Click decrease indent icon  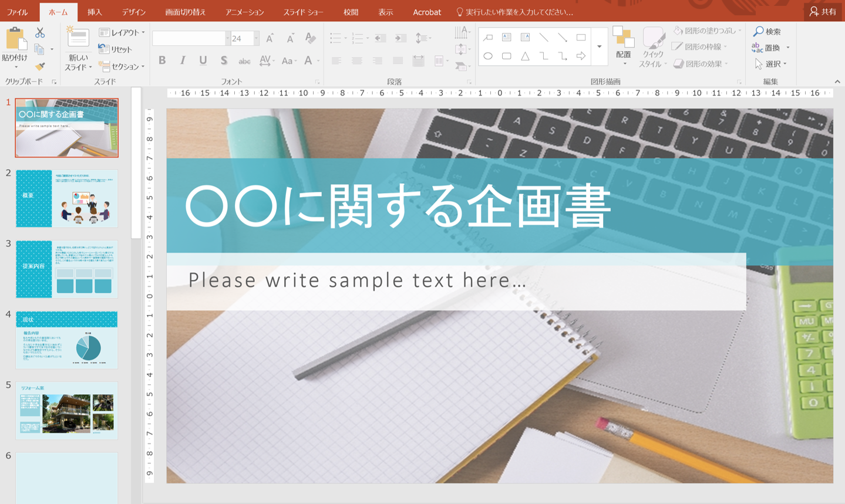click(x=381, y=39)
